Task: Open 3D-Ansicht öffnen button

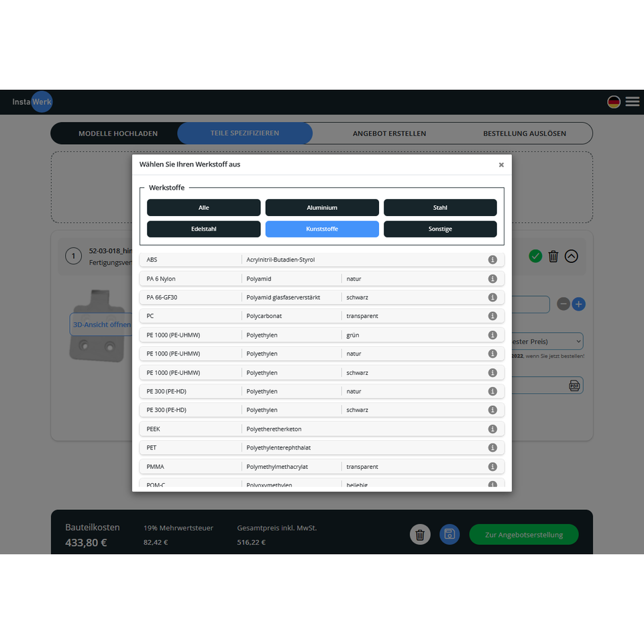Action: click(x=101, y=325)
